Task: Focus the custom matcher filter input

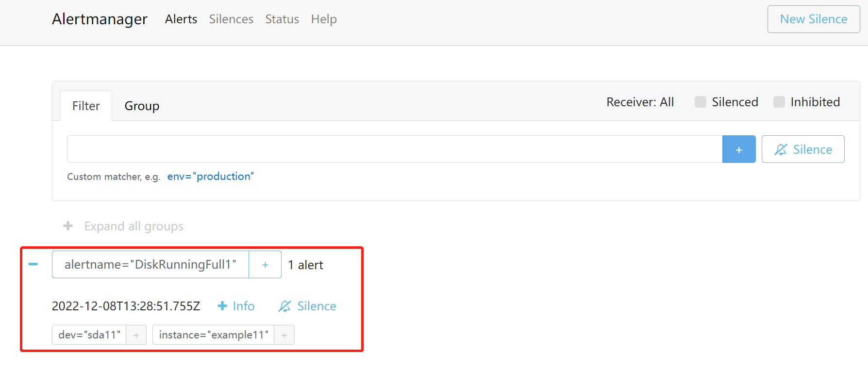Action: (395, 149)
